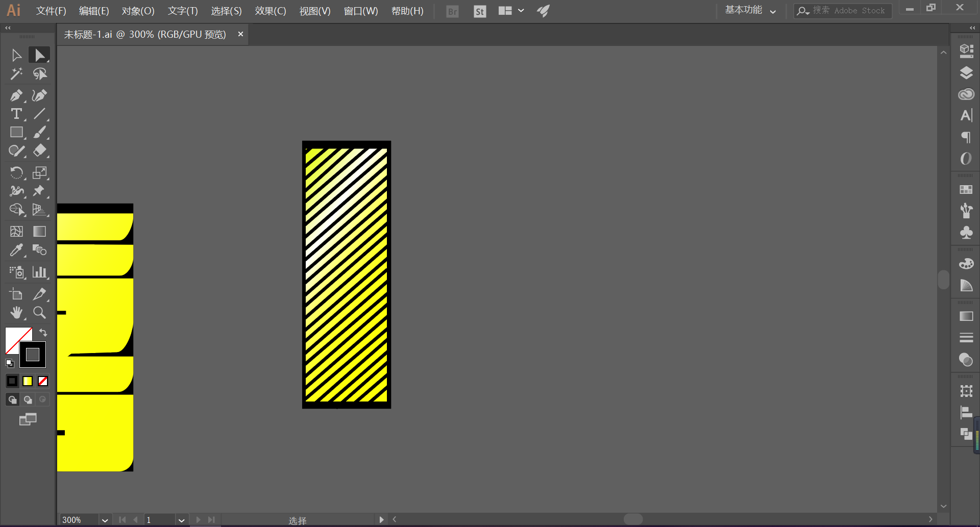This screenshot has height=527, width=980.
Task: Select the Puppet Warp pin tool
Action: (39, 191)
